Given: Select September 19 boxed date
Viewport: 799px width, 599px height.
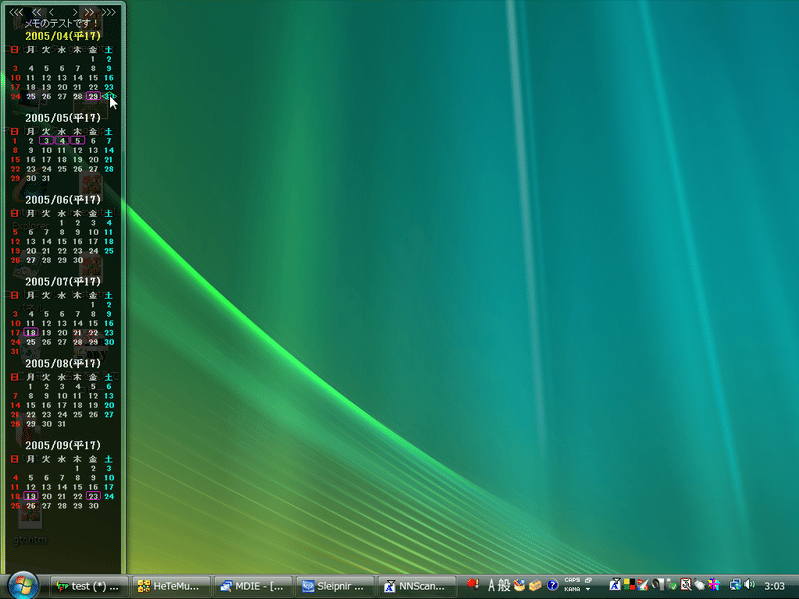Looking at the screenshot, I should click(x=31, y=496).
